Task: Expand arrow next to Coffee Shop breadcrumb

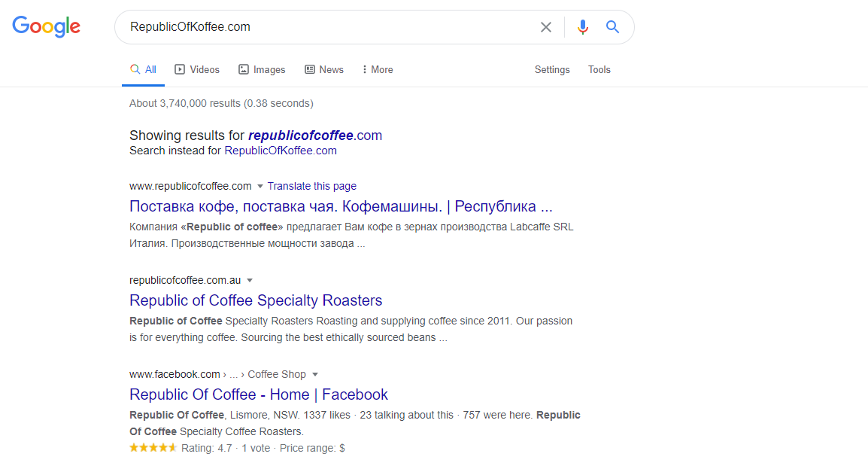Action: (315, 374)
